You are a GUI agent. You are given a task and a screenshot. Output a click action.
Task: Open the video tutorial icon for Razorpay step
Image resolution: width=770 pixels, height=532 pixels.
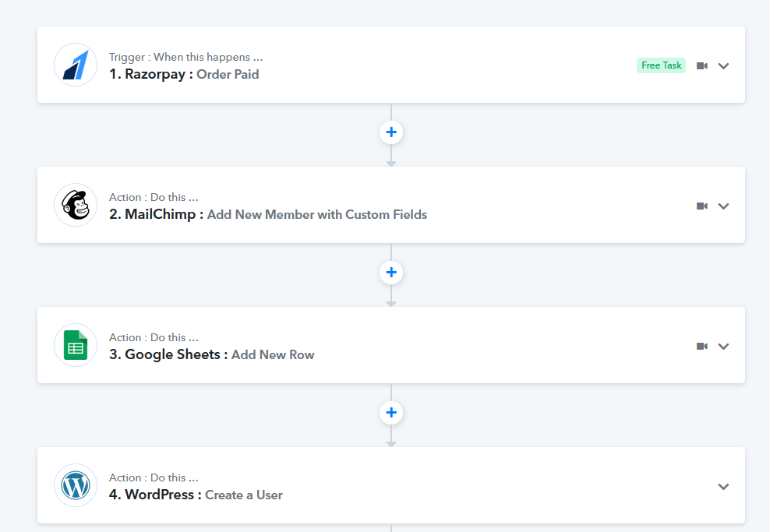702,65
